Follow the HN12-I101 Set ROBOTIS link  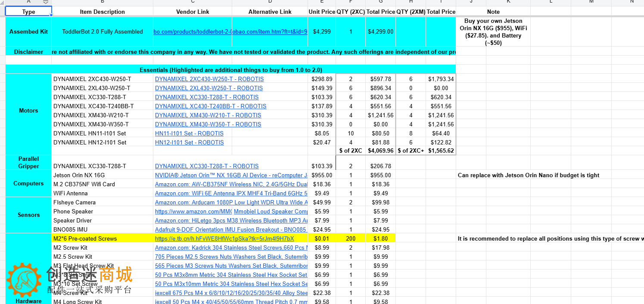pos(189,142)
